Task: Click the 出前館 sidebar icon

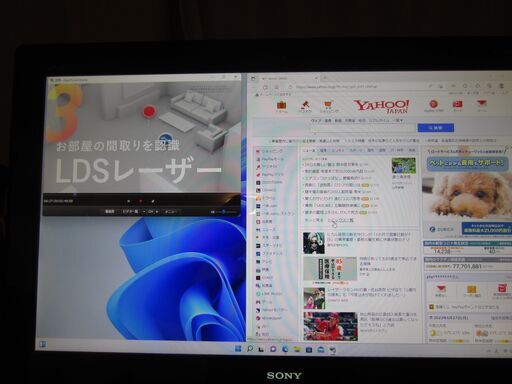Action: [258, 222]
